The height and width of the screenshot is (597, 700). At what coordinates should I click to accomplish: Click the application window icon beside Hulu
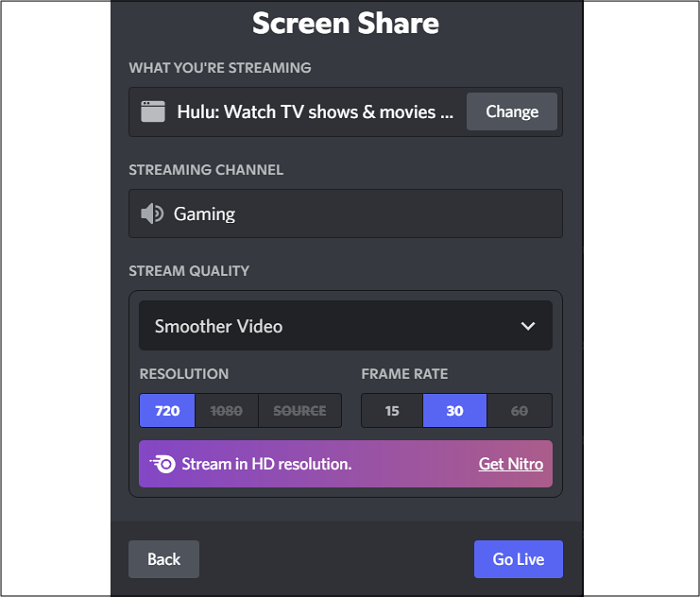[153, 112]
